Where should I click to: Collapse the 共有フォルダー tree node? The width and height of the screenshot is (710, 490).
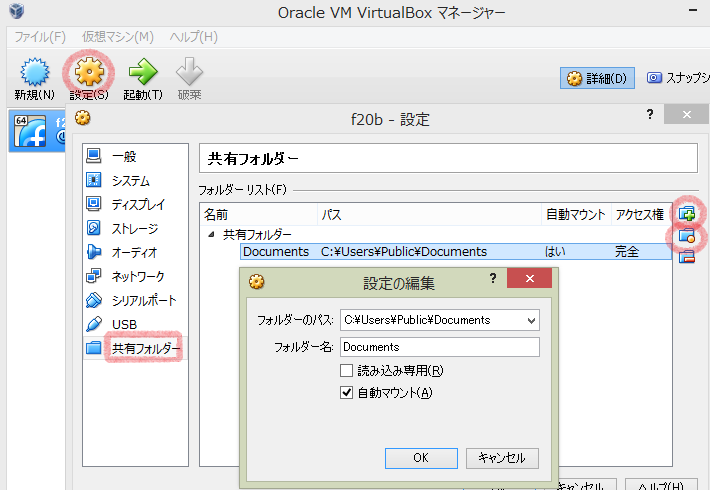[211, 235]
